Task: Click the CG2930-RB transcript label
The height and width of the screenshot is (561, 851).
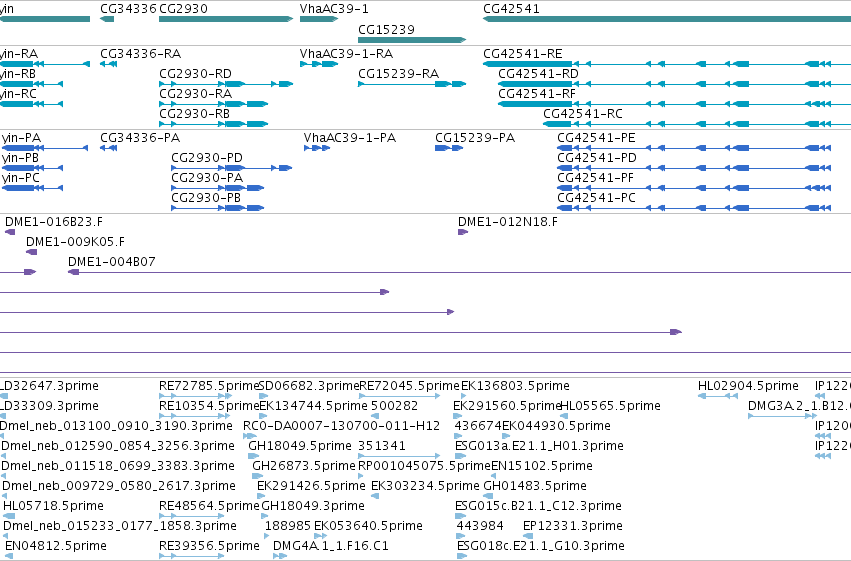Action: pos(194,114)
